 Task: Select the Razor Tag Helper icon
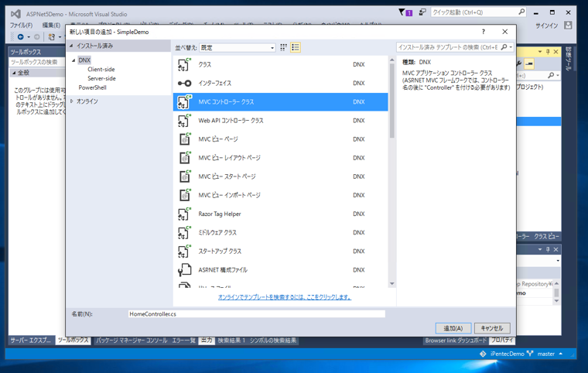(x=184, y=214)
